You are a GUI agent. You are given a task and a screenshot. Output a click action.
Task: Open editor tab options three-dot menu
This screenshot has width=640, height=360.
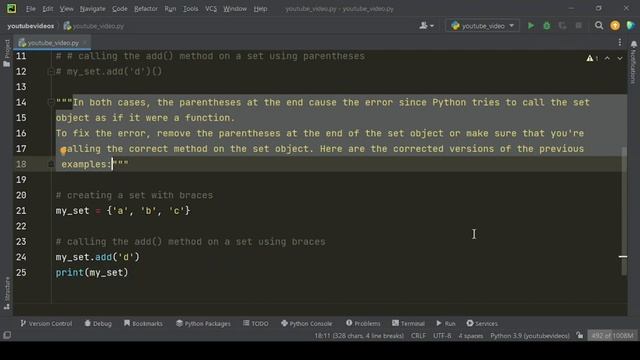[x=620, y=42]
